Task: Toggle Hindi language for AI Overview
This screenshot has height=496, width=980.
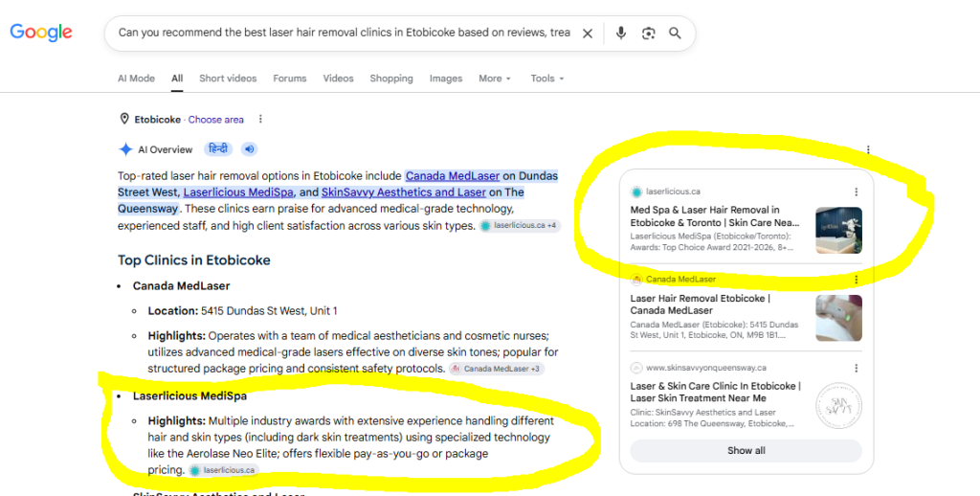Action: point(218,149)
